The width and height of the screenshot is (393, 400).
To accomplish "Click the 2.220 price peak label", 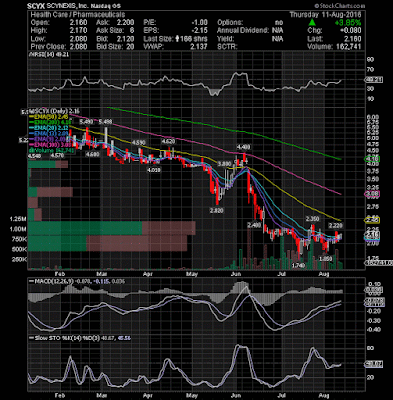I will click(336, 226).
